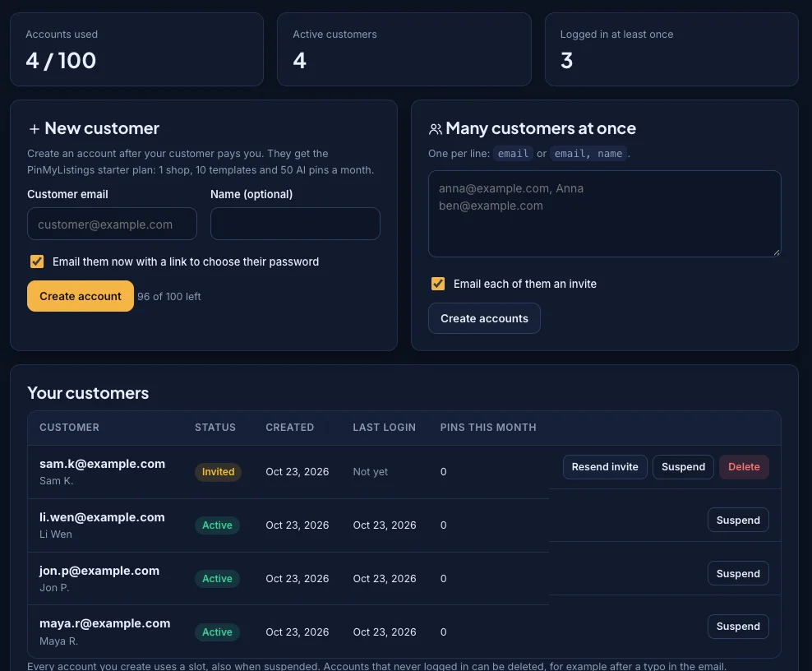Focus the Customer email input field
Screen dimensions: 812x671
tap(112, 224)
